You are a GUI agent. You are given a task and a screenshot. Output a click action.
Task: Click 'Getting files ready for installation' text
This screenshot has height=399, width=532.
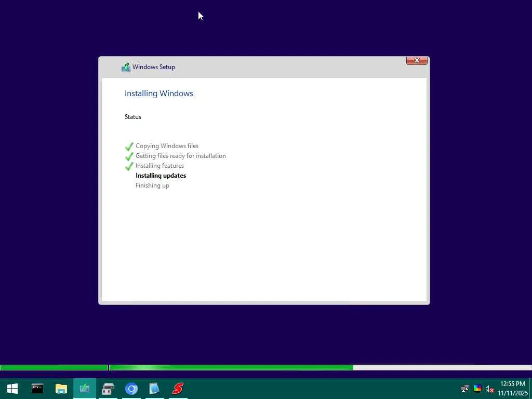(180, 156)
